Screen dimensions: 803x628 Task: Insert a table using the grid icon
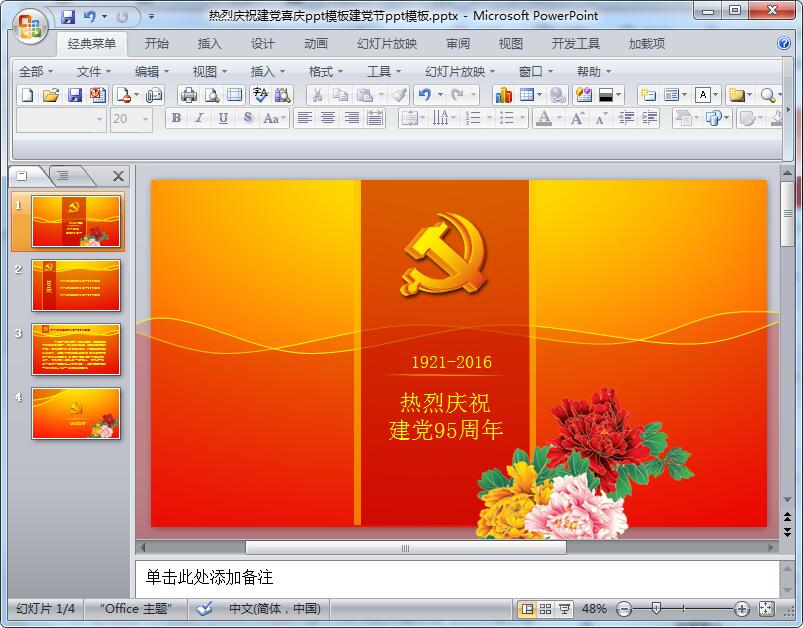click(526, 95)
